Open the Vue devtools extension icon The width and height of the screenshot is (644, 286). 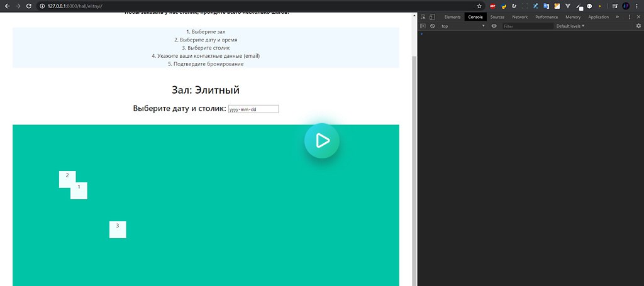tap(568, 6)
